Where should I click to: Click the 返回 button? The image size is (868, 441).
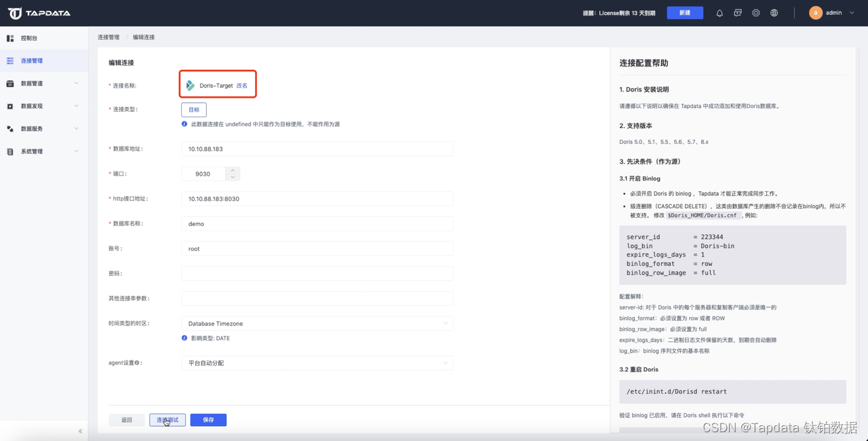pyautogui.click(x=127, y=420)
